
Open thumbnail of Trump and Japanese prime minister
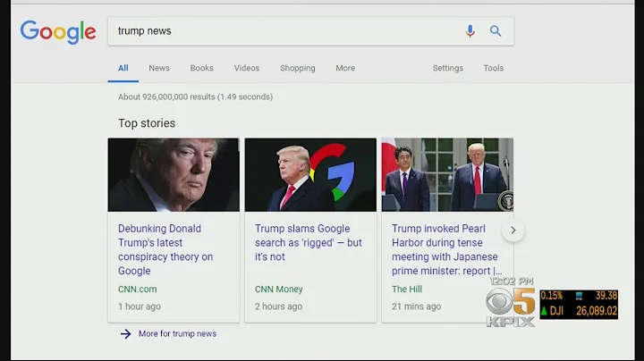click(447, 175)
